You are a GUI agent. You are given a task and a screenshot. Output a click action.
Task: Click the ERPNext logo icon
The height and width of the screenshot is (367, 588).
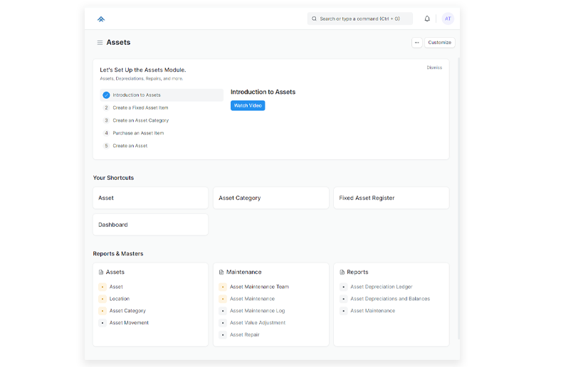pos(101,19)
